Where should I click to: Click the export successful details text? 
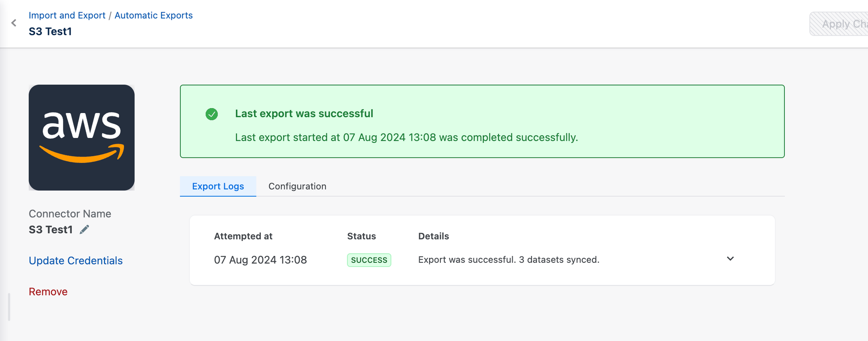tap(509, 260)
